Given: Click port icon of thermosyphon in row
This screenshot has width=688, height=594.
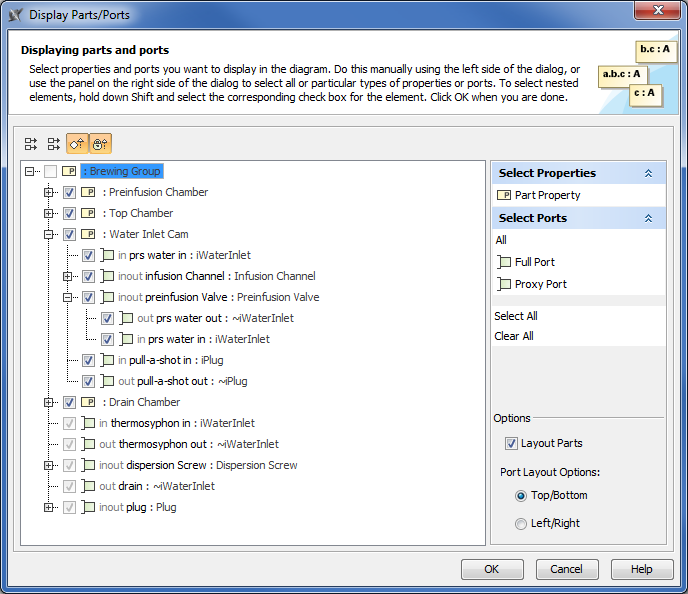Looking at the screenshot, I should (x=88, y=423).
